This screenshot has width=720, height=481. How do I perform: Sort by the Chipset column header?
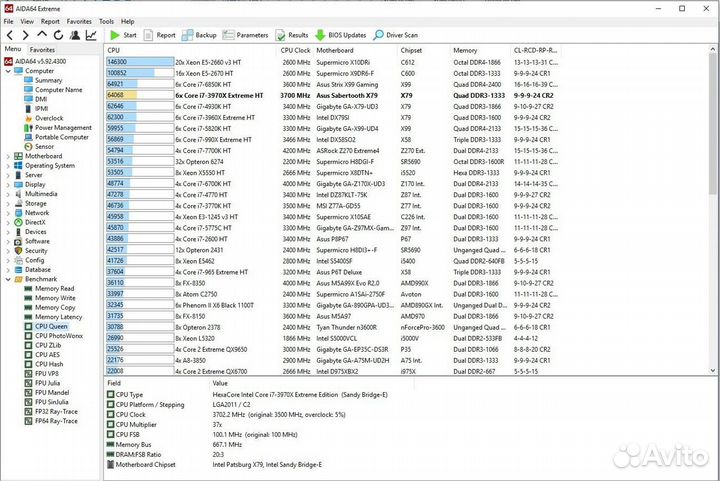[424, 50]
